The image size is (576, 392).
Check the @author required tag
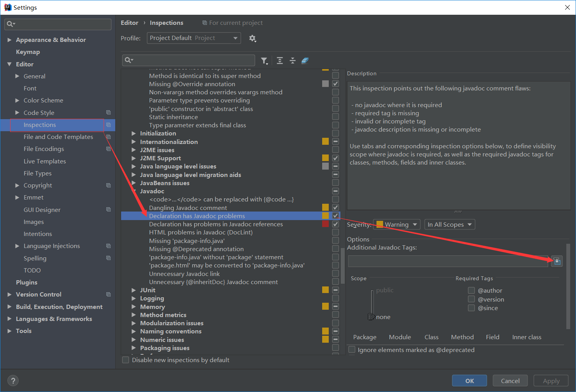(x=472, y=290)
